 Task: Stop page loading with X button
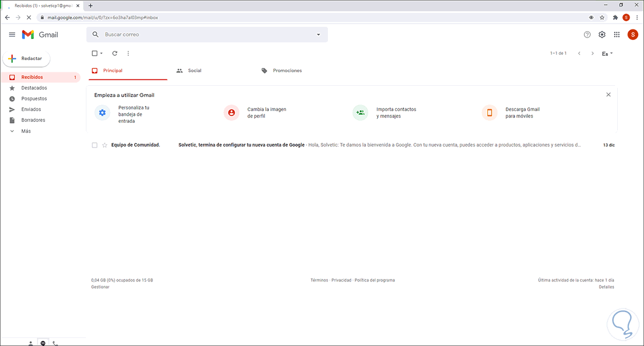(x=29, y=17)
